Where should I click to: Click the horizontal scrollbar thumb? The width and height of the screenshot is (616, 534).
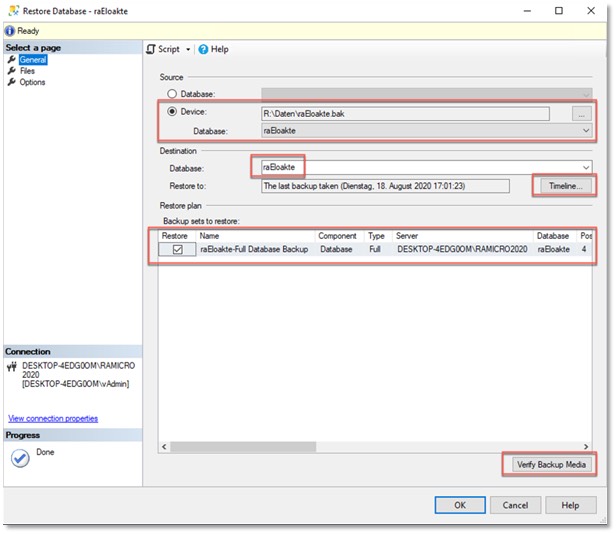243,447
